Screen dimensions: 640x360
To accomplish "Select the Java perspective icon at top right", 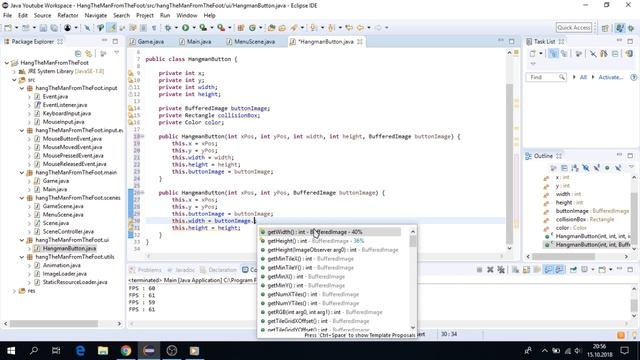I will click(620, 28).
